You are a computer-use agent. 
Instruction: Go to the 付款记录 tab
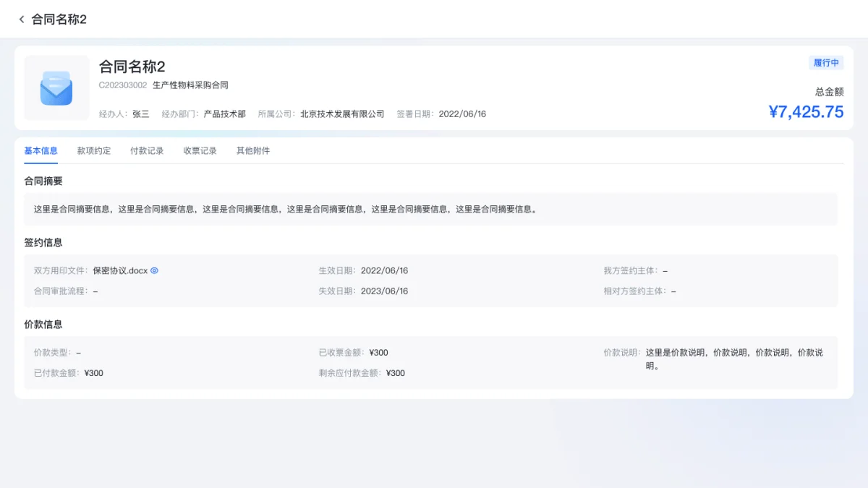(x=147, y=151)
